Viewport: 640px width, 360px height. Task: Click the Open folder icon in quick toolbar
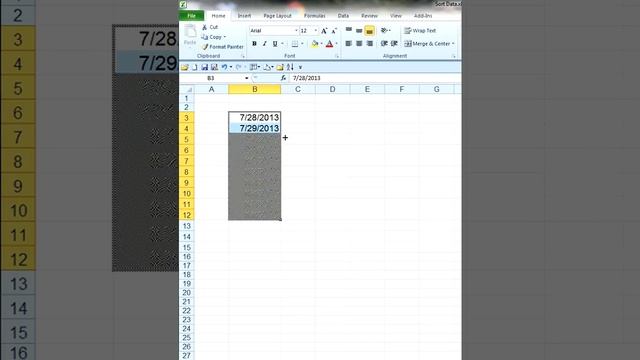click(x=185, y=67)
